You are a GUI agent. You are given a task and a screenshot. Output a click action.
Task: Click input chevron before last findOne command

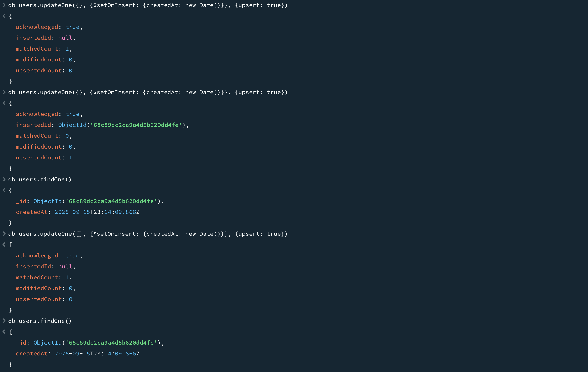4,321
